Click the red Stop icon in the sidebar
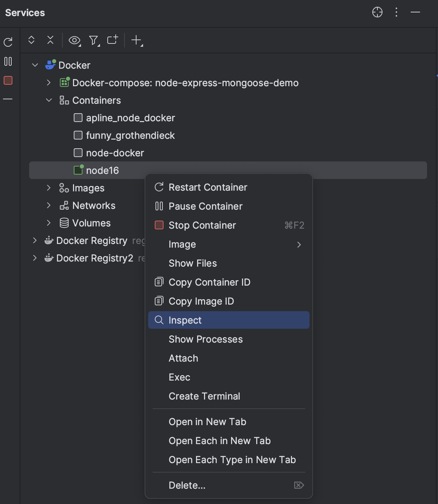The height and width of the screenshot is (504, 438). [x=8, y=80]
